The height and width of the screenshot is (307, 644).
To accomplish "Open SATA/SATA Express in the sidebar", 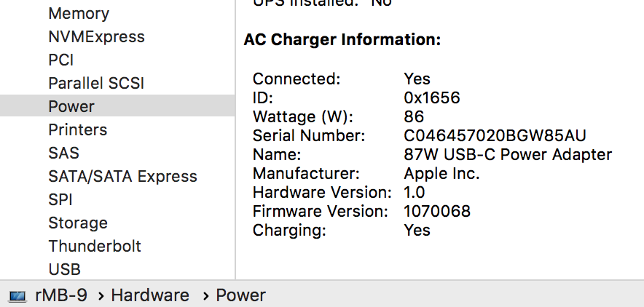I will 122,177.
